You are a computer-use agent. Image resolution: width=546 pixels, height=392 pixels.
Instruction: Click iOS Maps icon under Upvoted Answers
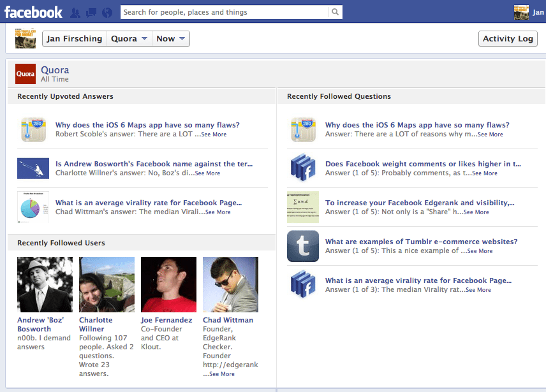33,129
